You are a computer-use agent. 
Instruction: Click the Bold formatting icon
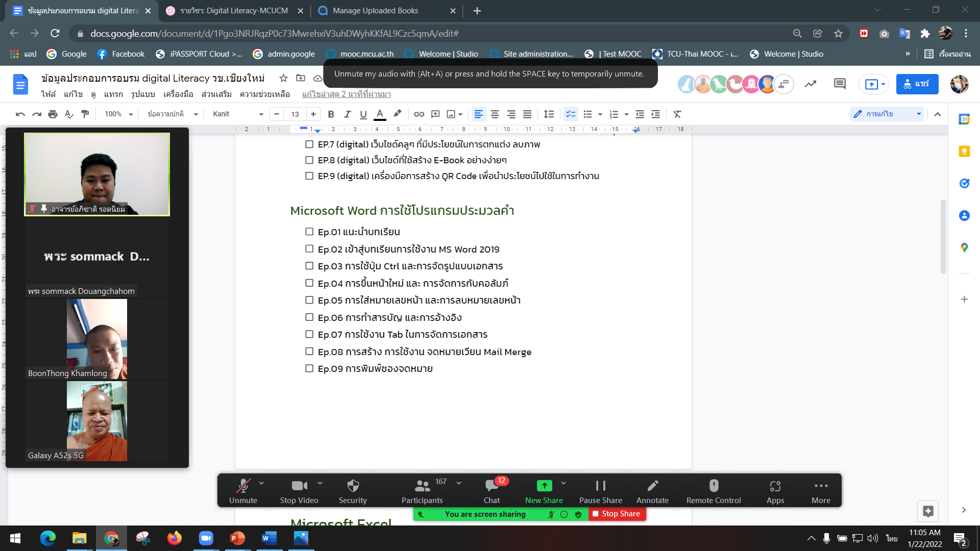tap(331, 114)
